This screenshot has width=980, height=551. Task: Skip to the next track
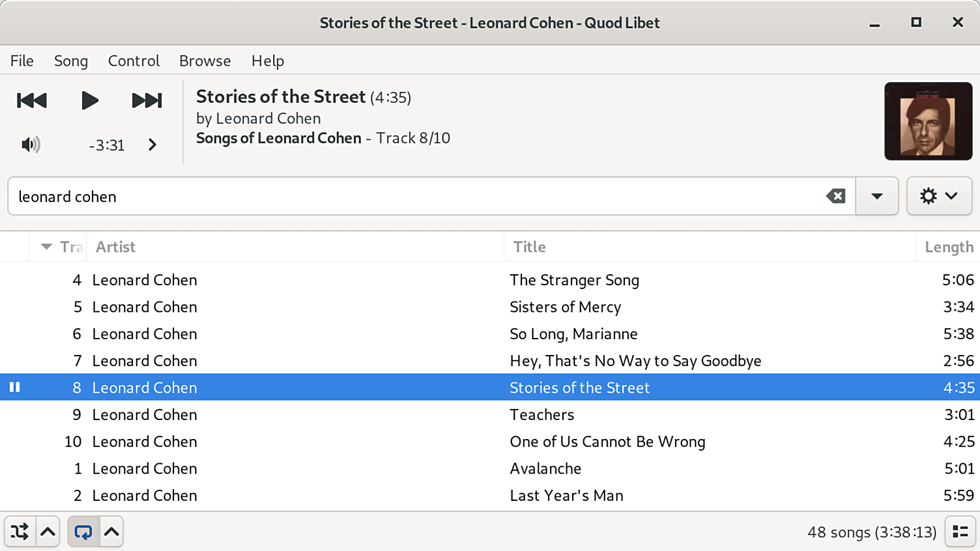[147, 100]
